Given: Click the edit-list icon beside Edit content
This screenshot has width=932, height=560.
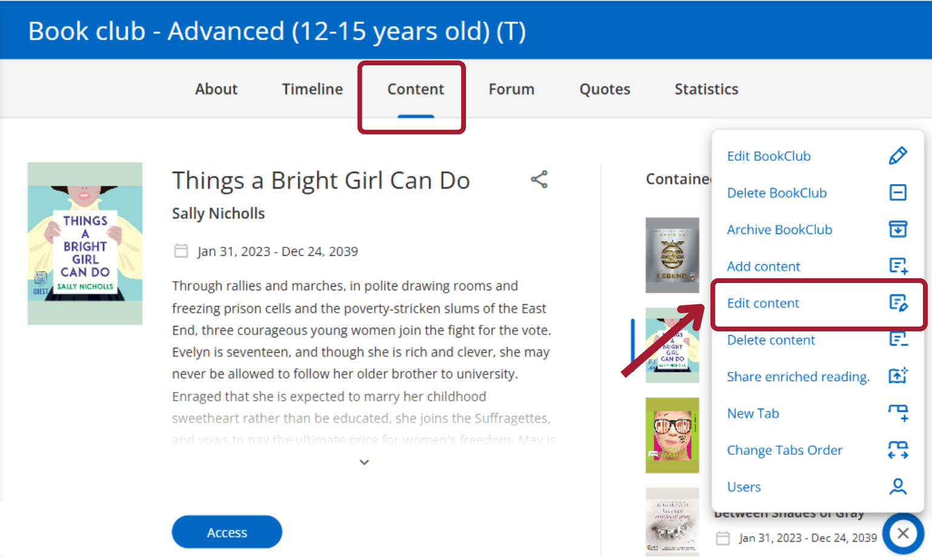Looking at the screenshot, I should point(898,303).
